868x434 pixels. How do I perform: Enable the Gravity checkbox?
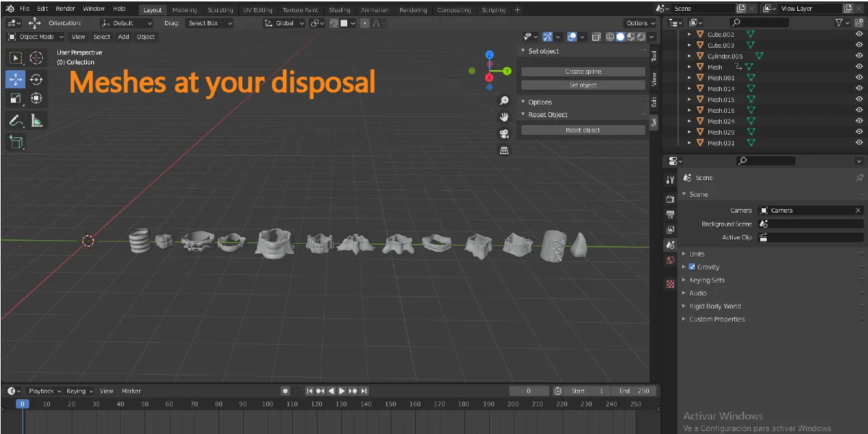click(x=692, y=267)
